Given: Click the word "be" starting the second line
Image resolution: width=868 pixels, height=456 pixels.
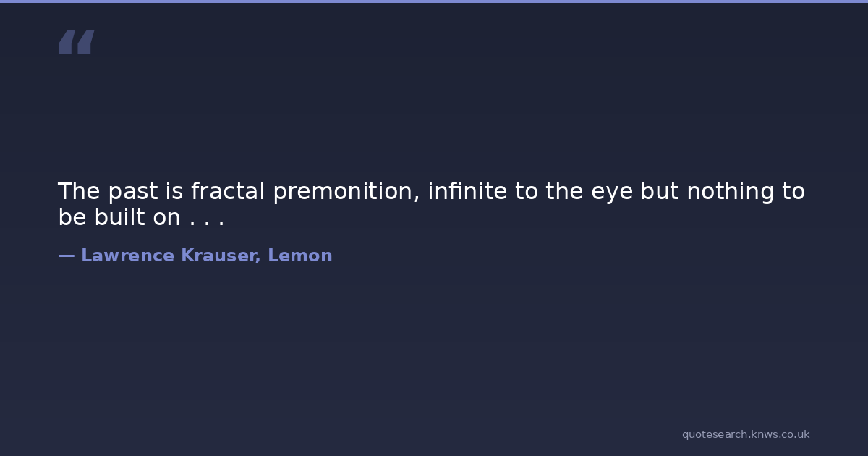Looking at the screenshot, I should pos(72,217).
